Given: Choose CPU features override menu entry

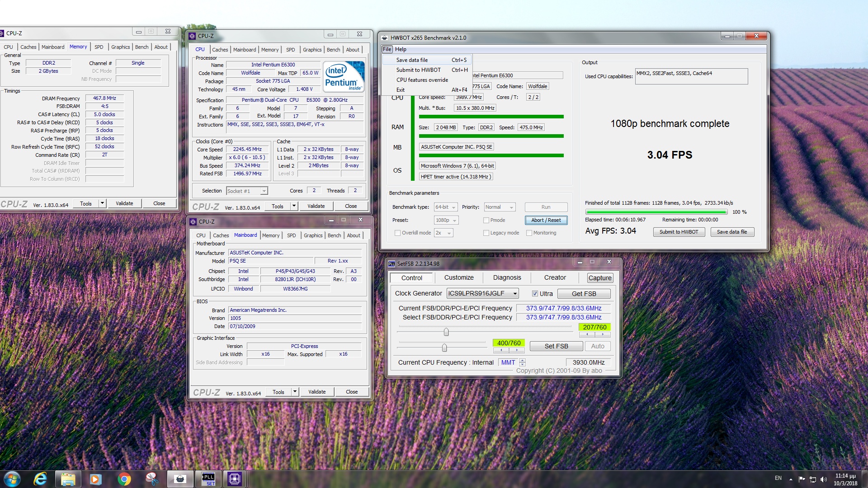Looking at the screenshot, I should click(427, 80).
